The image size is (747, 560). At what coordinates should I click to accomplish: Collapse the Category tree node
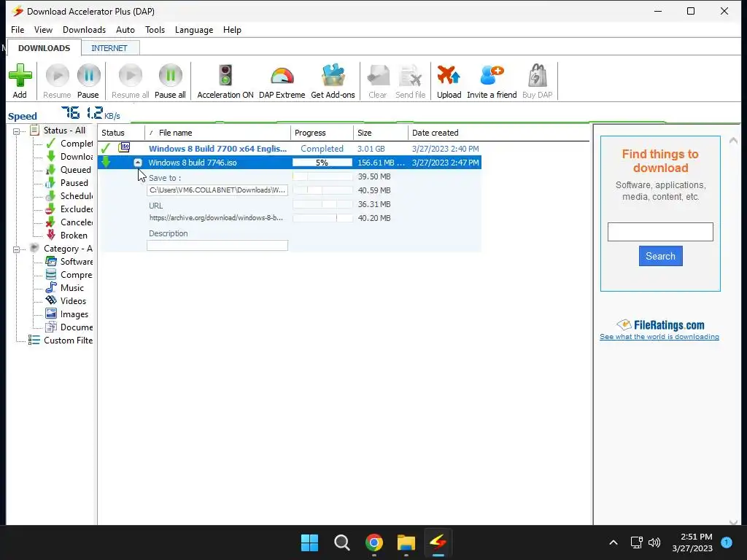point(16,249)
